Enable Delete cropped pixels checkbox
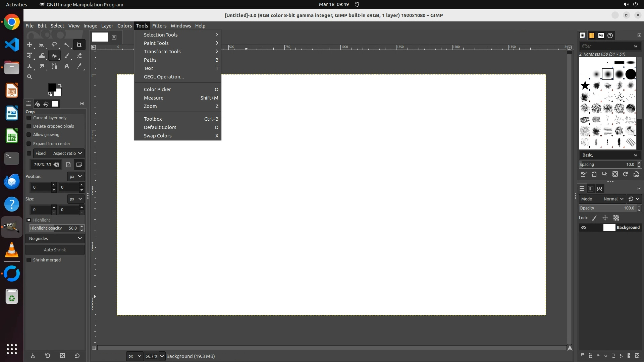This screenshot has height=362, width=644. [29, 126]
